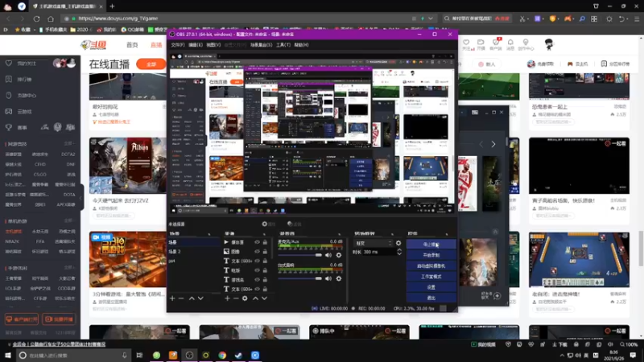Click the 停止推流 stop streaming button
Screen dimensions: 644x362
(431, 245)
